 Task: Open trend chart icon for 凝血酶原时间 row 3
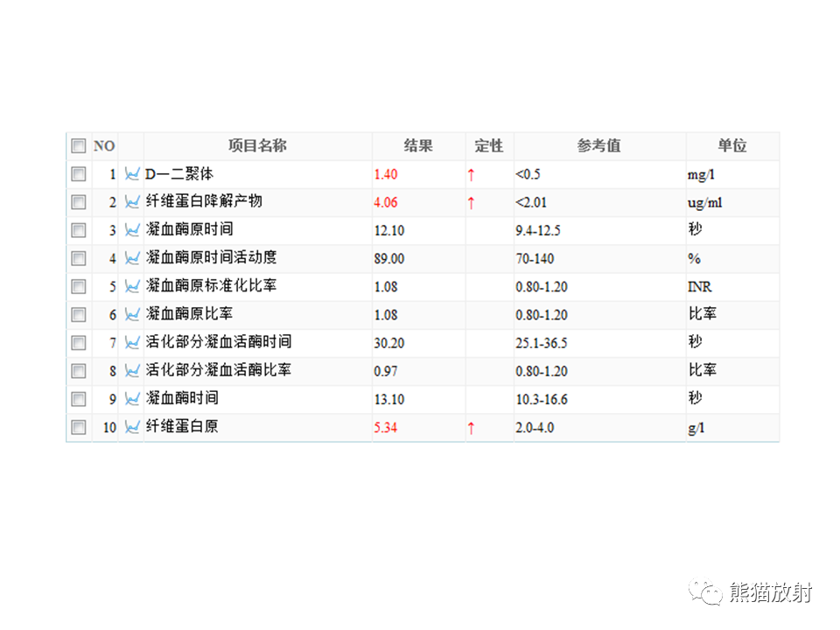pyautogui.click(x=132, y=230)
